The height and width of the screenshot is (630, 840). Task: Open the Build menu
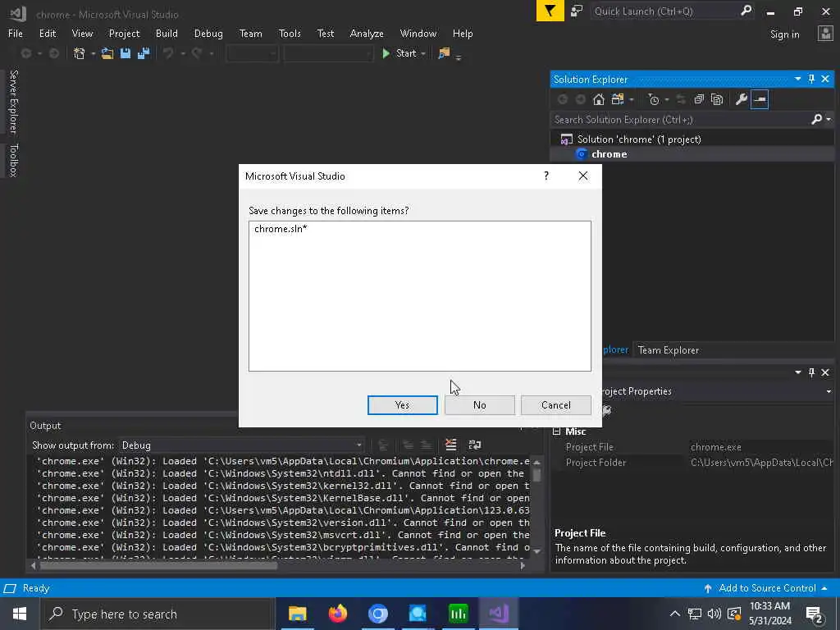coord(167,33)
